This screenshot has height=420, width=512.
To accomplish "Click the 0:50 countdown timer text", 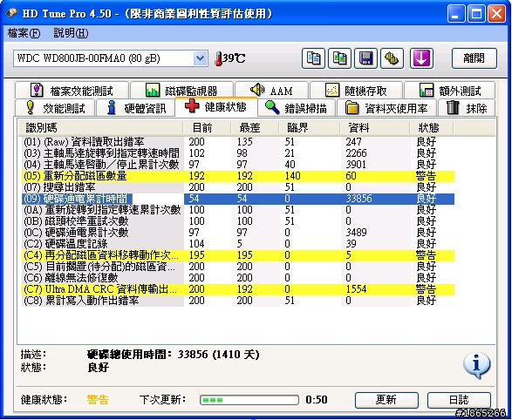I will pyautogui.click(x=317, y=400).
